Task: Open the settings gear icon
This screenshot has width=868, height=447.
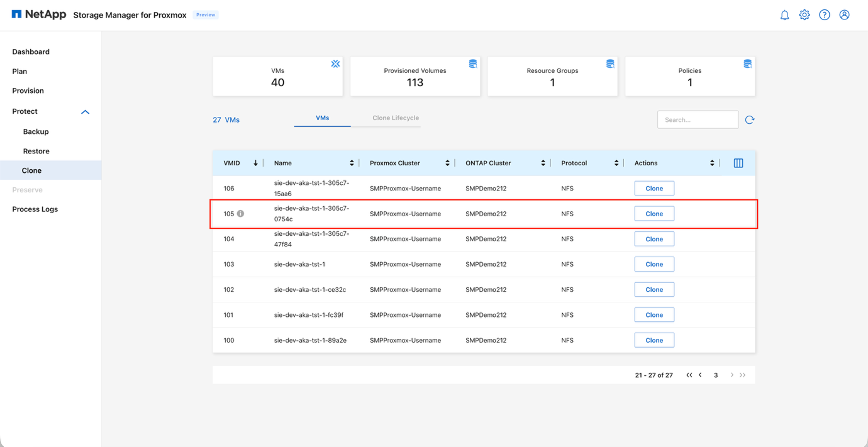Action: click(x=804, y=14)
